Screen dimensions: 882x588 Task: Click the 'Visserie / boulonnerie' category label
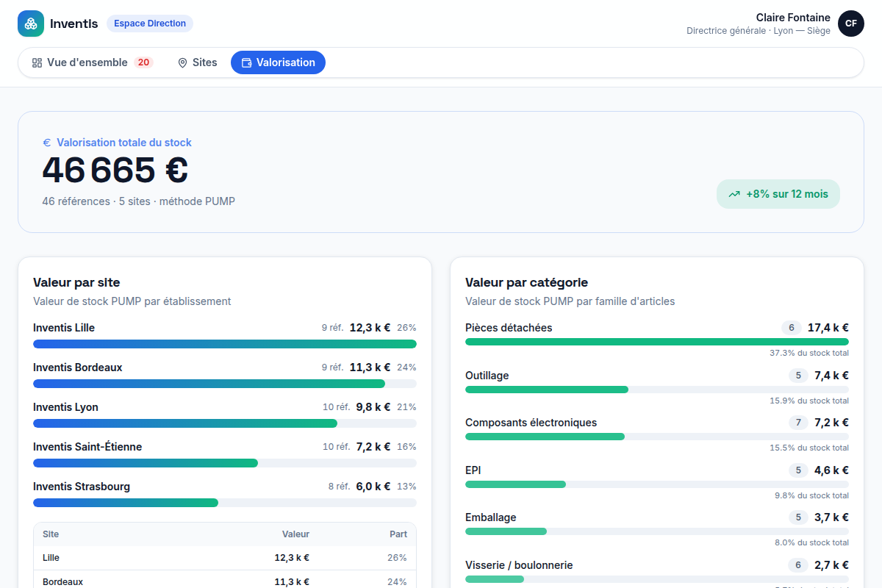[519, 565]
